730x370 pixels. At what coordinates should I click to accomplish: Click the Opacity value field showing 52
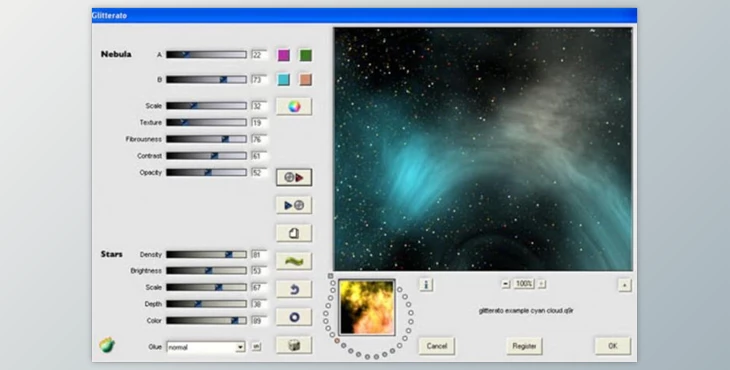click(259, 173)
